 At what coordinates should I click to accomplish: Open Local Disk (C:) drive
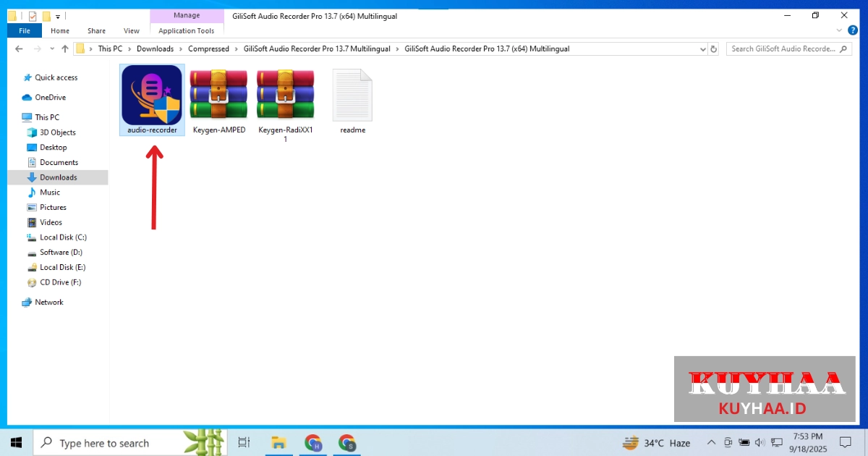[57, 237]
